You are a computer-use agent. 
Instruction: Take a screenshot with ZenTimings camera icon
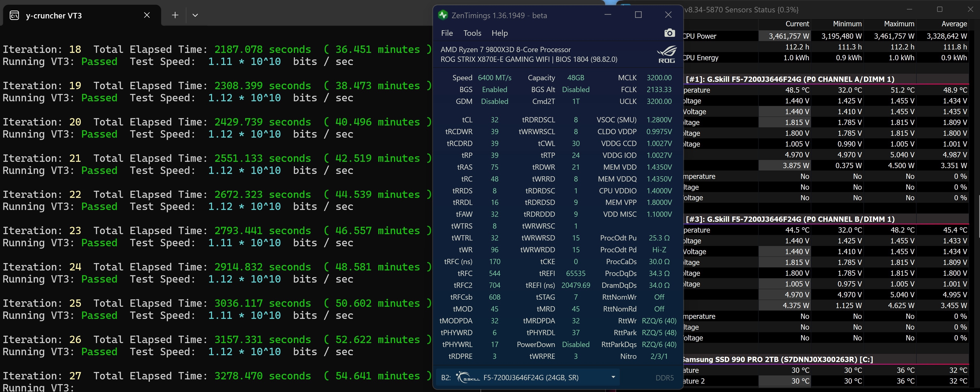(x=669, y=33)
